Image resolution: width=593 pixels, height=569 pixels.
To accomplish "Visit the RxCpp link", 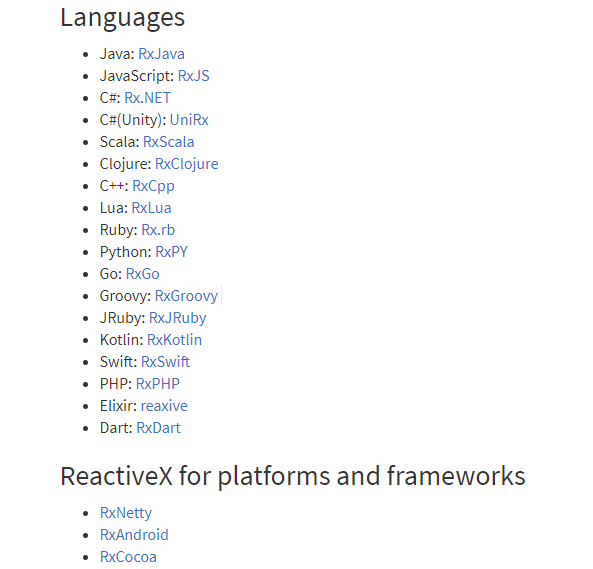I will pyautogui.click(x=154, y=186).
